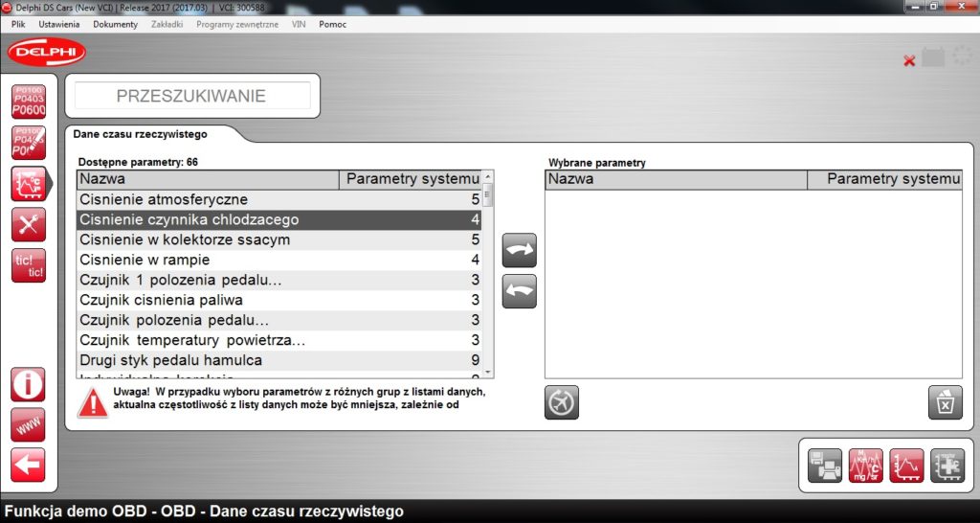Image resolution: width=980 pixels, height=523 pixels.
Task: Click the parameter list scrollbar down arrow
Action: pos(488,373)
